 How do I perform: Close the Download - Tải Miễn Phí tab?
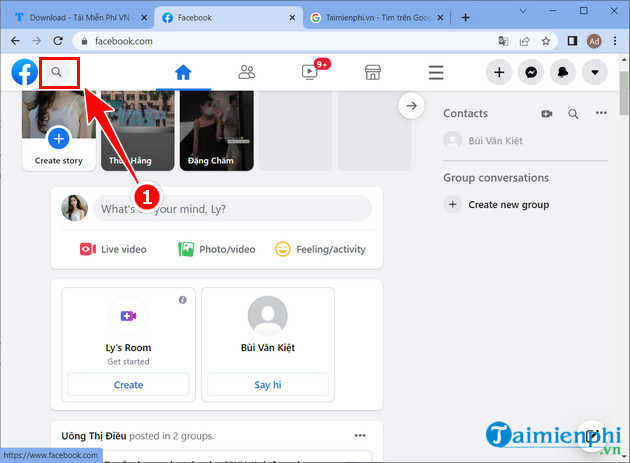[x=144, y=18]
